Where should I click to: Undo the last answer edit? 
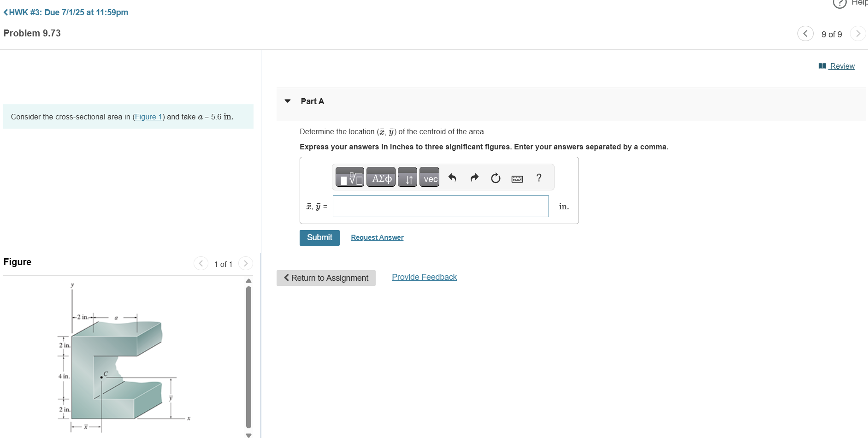point(452,178)
